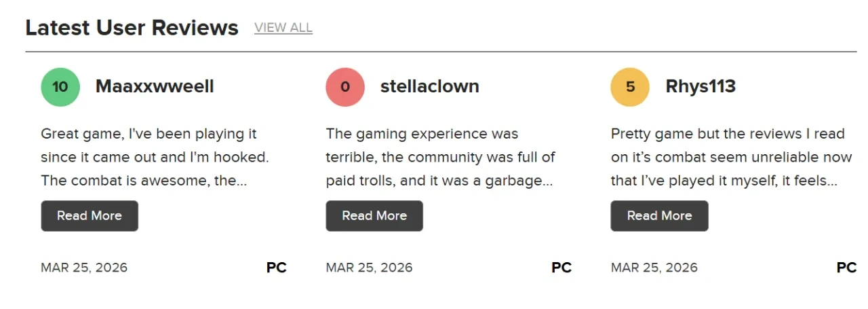Click the "Great game" review text
This screenshot has height=309, width=868.
tap(155, 158)
